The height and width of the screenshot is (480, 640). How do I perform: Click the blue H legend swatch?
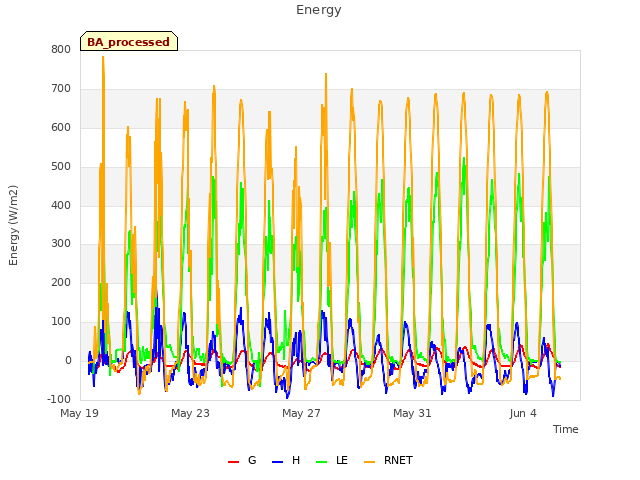click(x=277, y=462)
